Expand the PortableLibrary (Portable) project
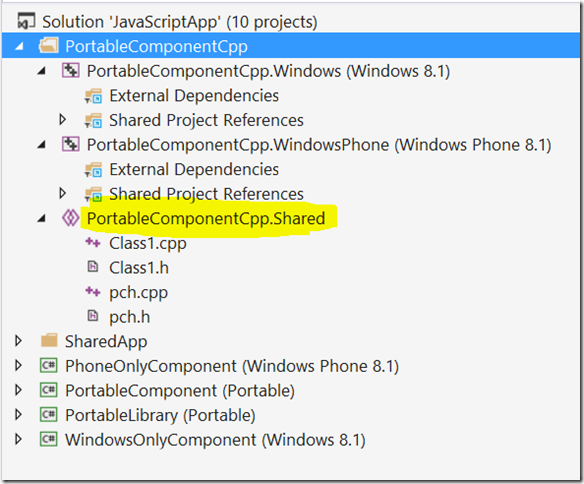Image resolution: width=584 pixels, height=484 pixels. (x=18, y=414)
